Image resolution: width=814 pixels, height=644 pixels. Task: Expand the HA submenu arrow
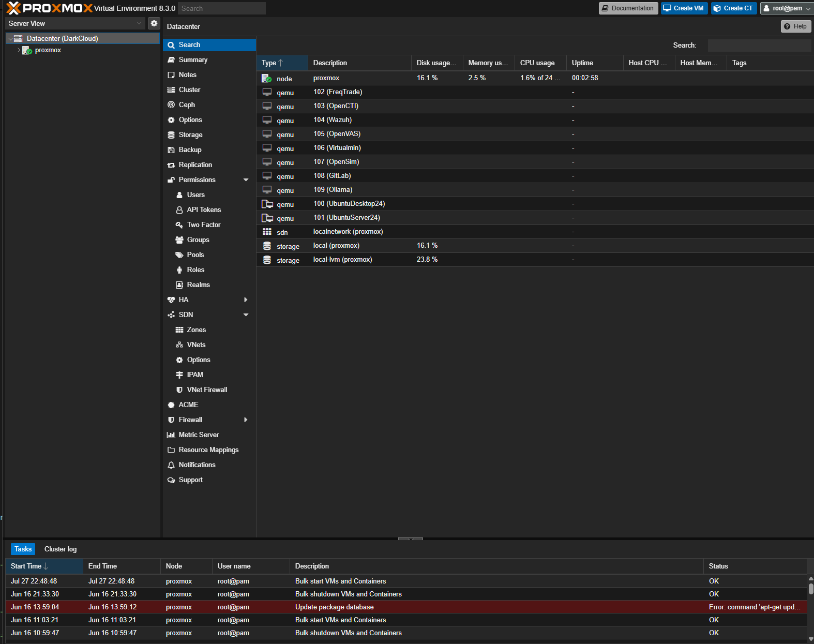(246, 300)
